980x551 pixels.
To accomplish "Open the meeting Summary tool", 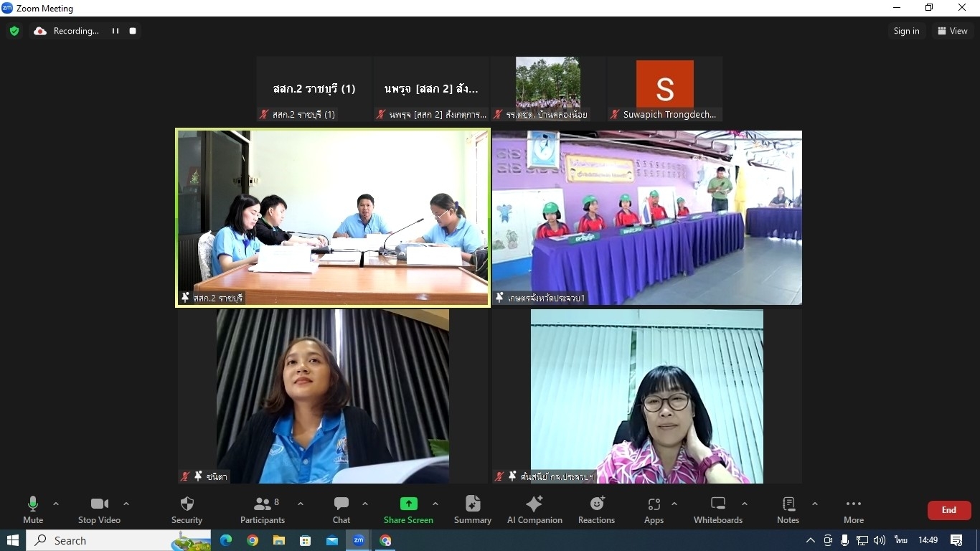I will pos(472,510).
